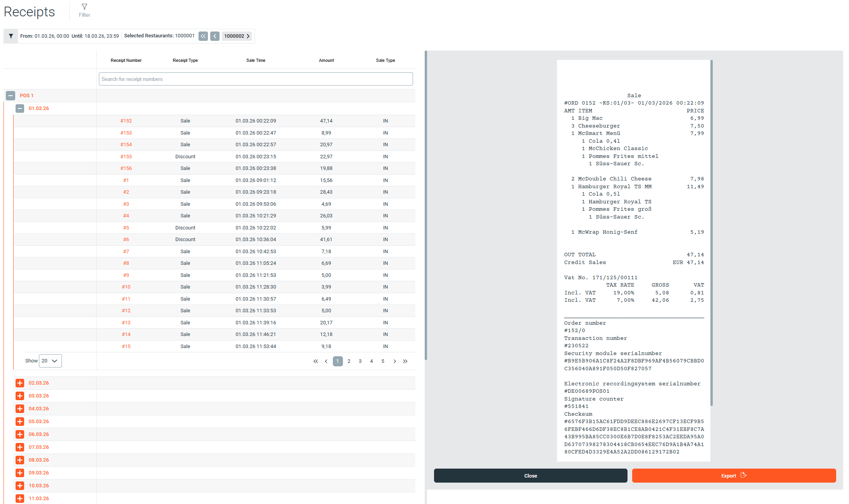
Task: Open the Show 20 rows dropdown
Action: coord(50,361)
